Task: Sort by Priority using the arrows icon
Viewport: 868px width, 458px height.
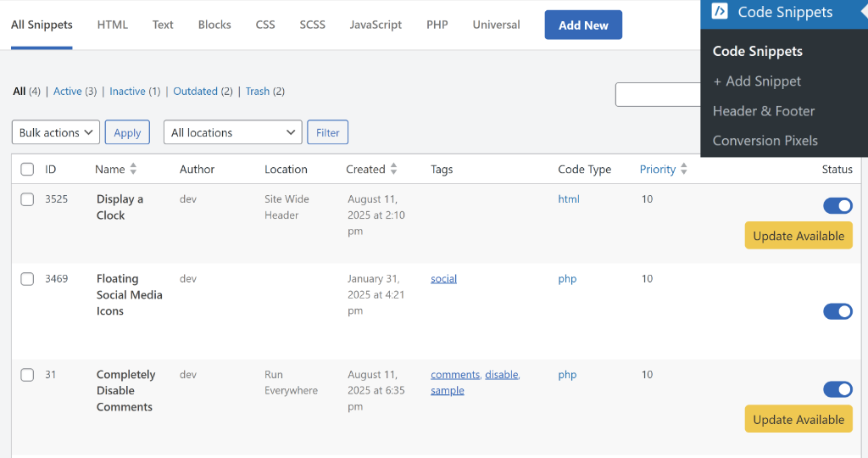Action: coord(684,169)
